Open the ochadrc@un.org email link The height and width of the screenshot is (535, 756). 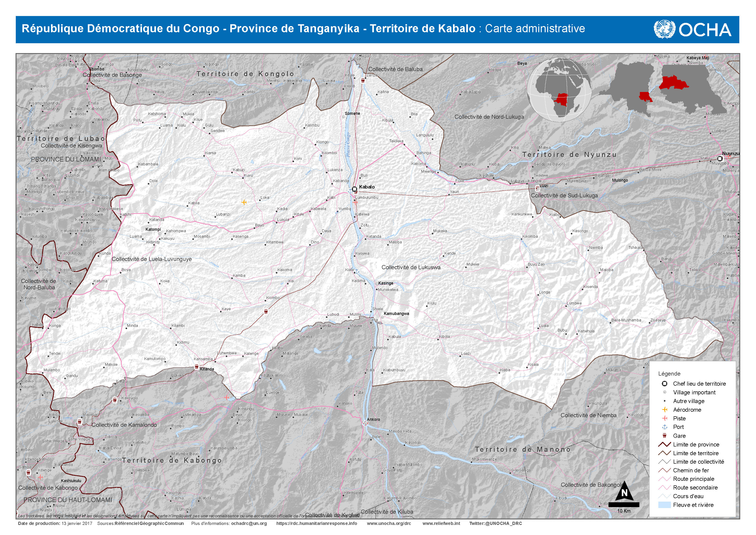coord(249,523)
